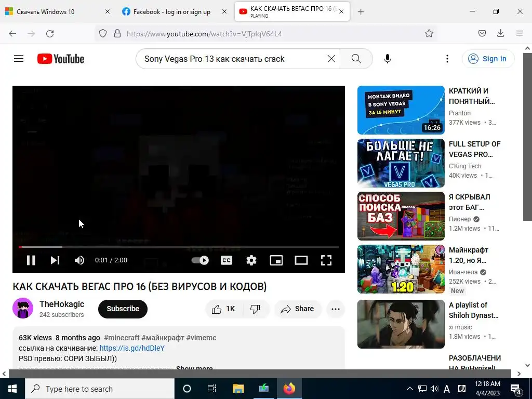
Task: Toggle closed captions
Action: (227, 260)
